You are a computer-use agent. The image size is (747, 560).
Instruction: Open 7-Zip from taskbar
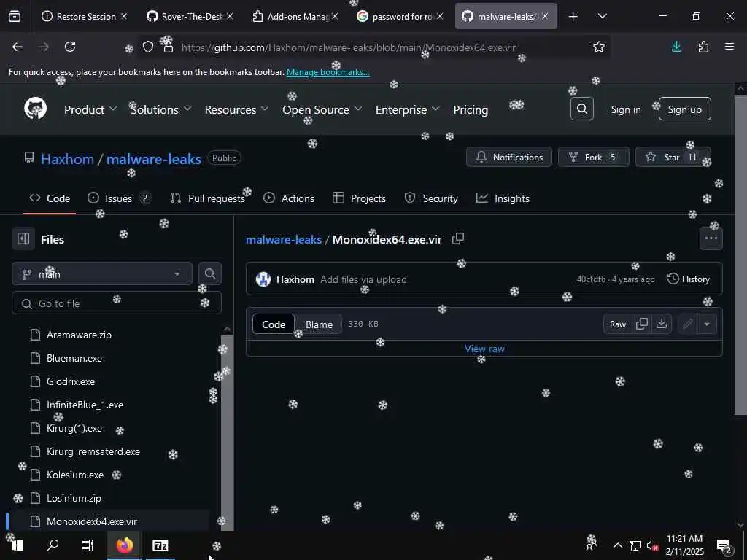coord(160,545)
